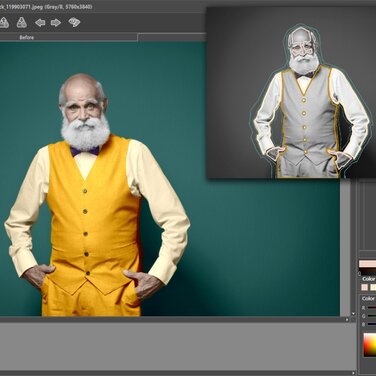Pick a hue in the color spectrum square
The height and width of the screenshot is (376, 376).
coord(370,345)
